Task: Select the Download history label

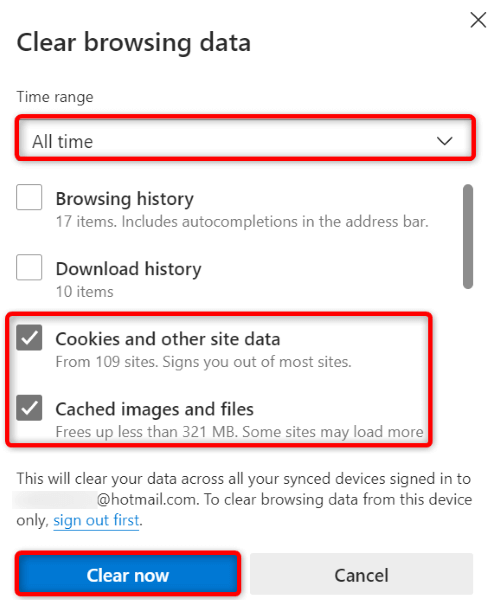Action: tap(129, 269)
